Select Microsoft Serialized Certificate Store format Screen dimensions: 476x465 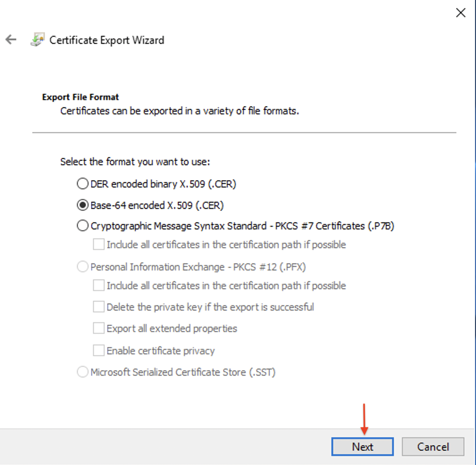tap(82, 371)
